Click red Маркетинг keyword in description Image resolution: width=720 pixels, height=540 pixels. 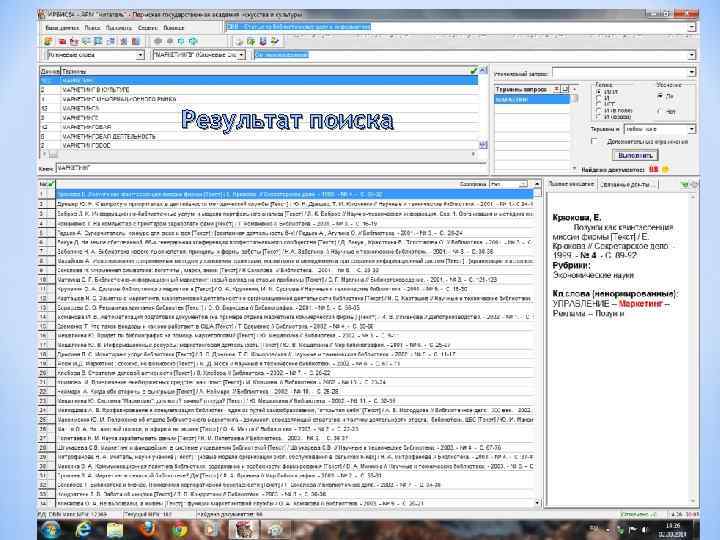641,304
